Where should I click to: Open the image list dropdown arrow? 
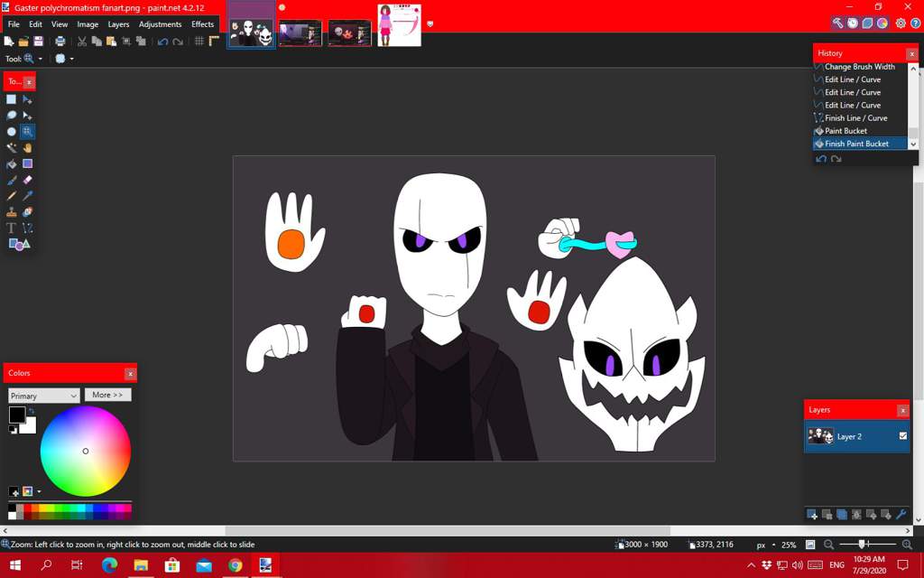(x=430, y=24)
